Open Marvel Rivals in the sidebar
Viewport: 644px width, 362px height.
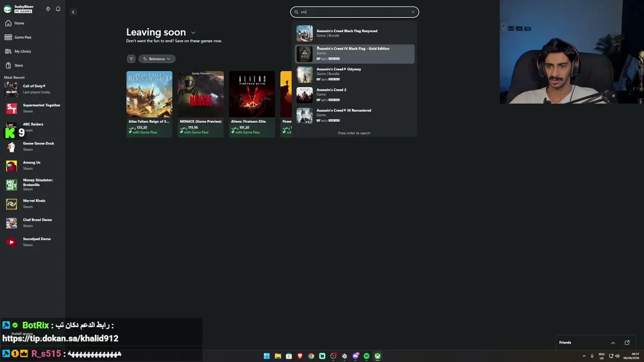point(32,204)
